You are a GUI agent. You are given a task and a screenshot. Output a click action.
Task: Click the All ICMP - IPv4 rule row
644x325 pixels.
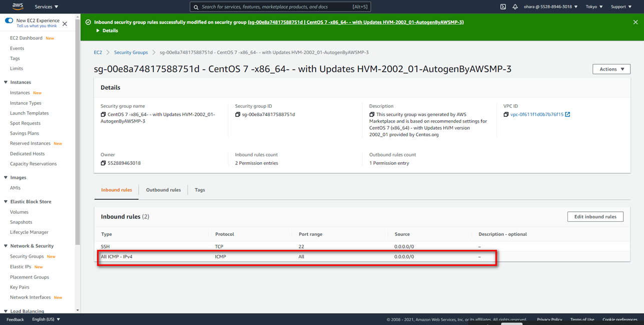(362, 256)
